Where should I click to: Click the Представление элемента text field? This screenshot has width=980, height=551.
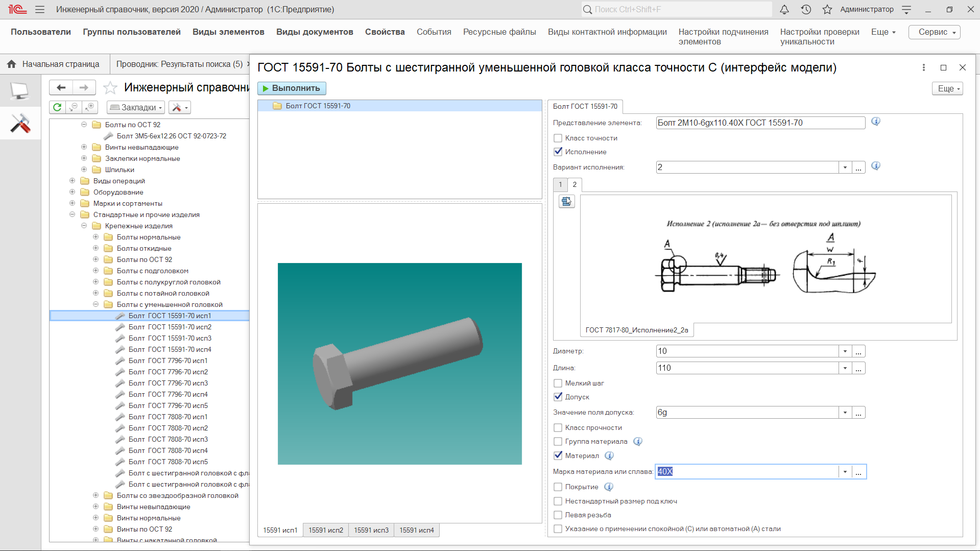760,123
